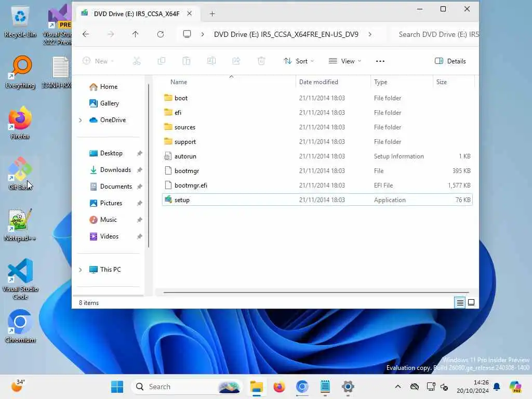The width and height of the screenshot is (532, 399).
Task: Click the taskbar Search box
Action: point(187,387)
